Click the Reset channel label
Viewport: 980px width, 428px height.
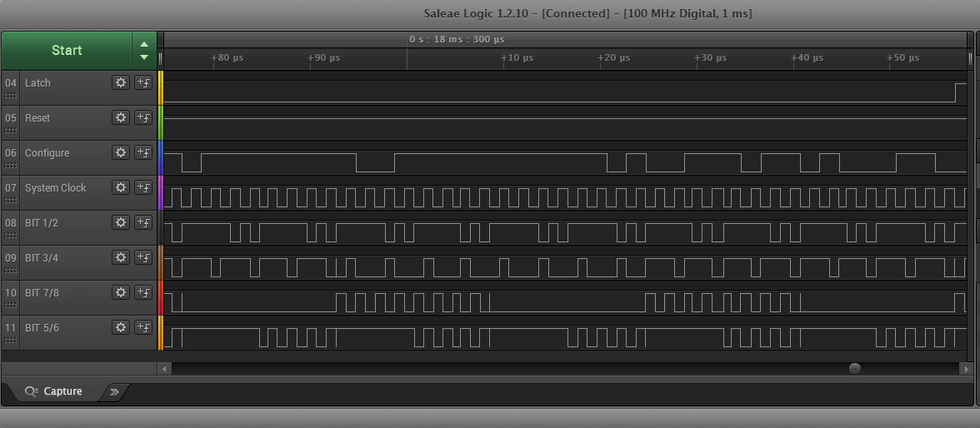point(37,118)
